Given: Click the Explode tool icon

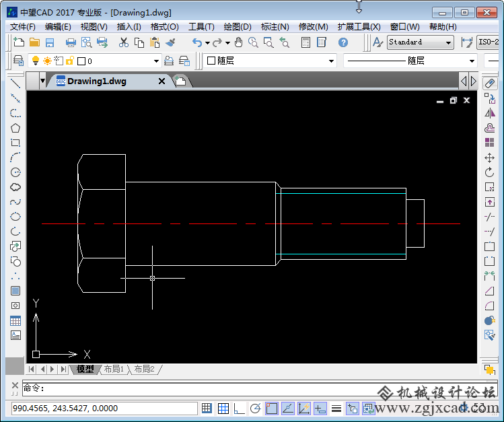Looking at the screenshot, I should point(490,321).
